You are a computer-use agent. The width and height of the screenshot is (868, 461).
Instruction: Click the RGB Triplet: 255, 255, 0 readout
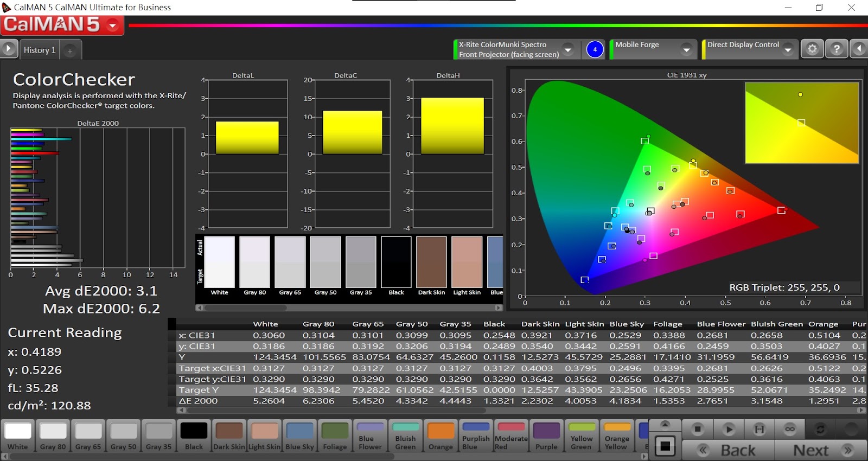pyautogui.click(x=784, y=287)
